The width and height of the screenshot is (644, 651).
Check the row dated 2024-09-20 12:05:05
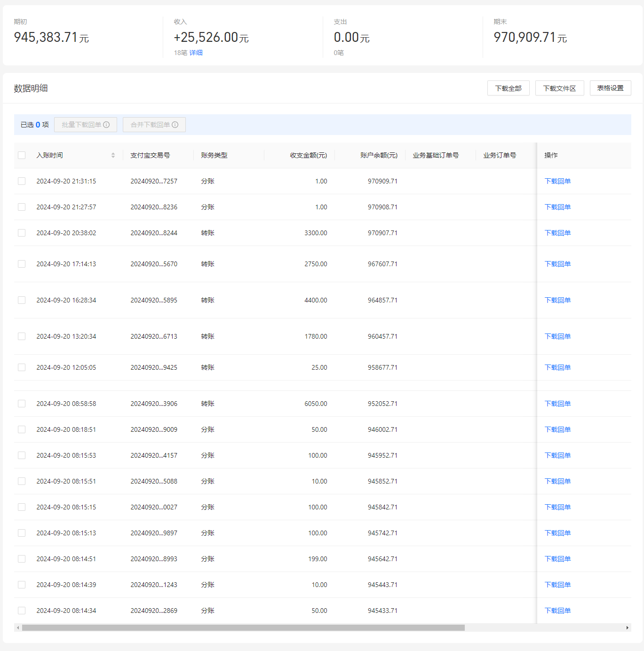click(22, 367)
